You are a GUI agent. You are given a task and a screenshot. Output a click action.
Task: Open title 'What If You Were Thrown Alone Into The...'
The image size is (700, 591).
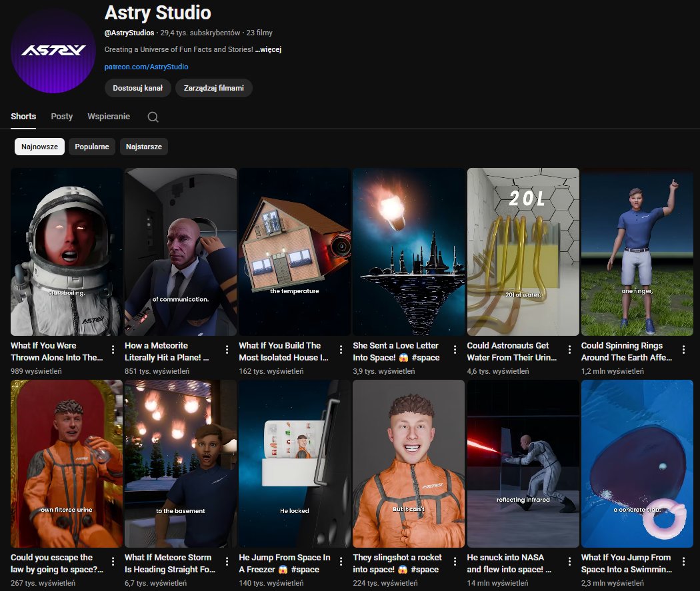(x=57, y=352)
